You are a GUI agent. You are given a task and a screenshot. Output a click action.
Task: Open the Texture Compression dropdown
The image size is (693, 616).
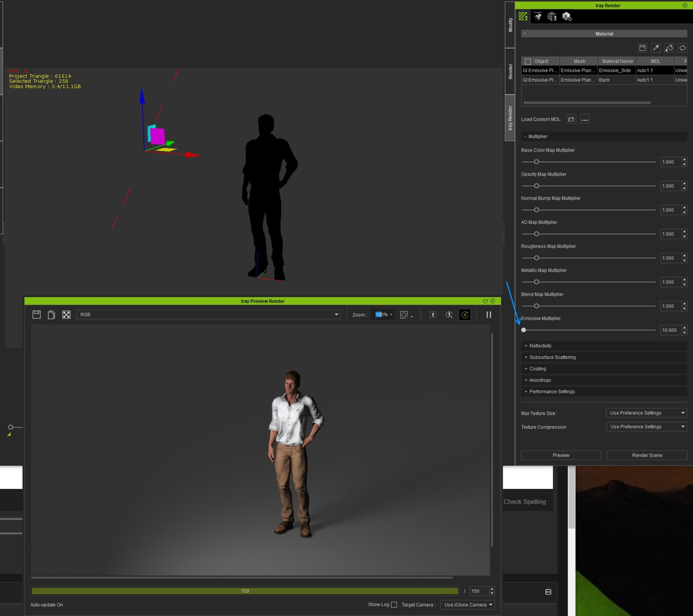[x=646, y=427]
